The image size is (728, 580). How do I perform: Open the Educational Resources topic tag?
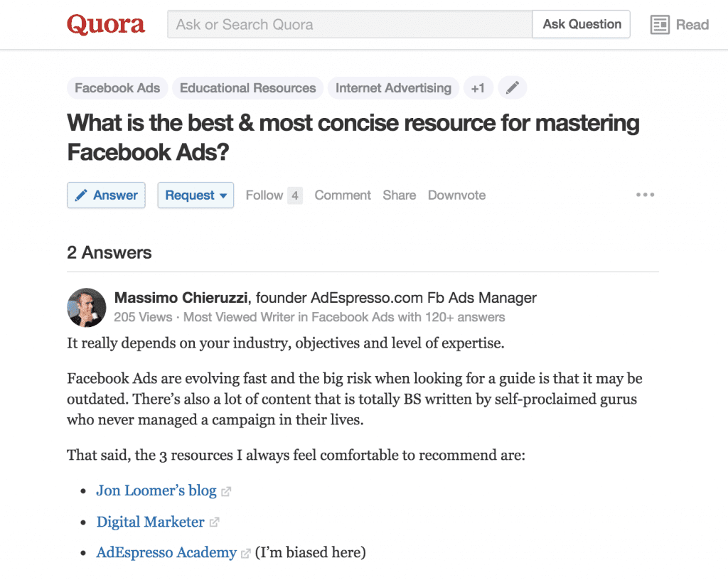pyautogui.click(x=247, y=88)
